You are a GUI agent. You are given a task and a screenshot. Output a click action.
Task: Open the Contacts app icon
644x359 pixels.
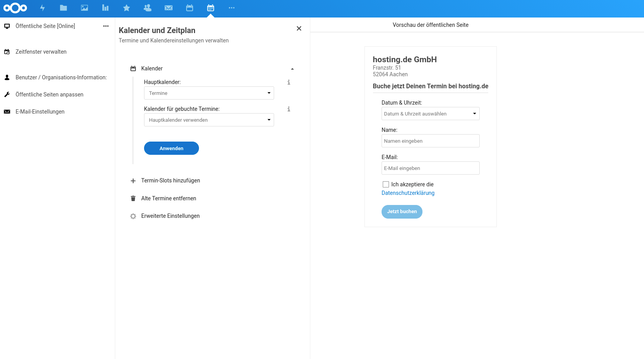point(148,8)
